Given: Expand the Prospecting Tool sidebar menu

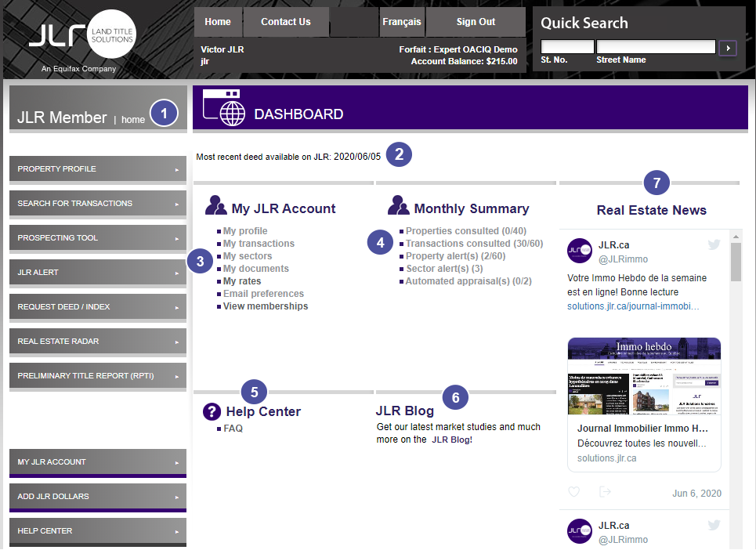Looking at the screenshot, I should click(x=97, y=238).
